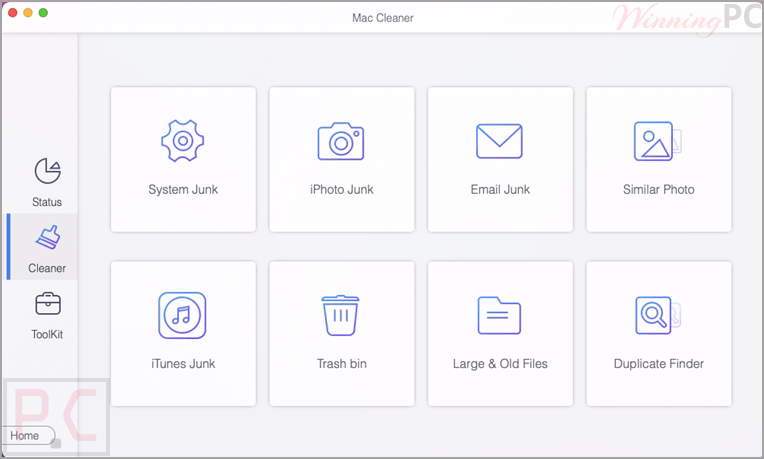Select the Trash bin icon
This screenshot has height=459, width=764.
point(341,315)
